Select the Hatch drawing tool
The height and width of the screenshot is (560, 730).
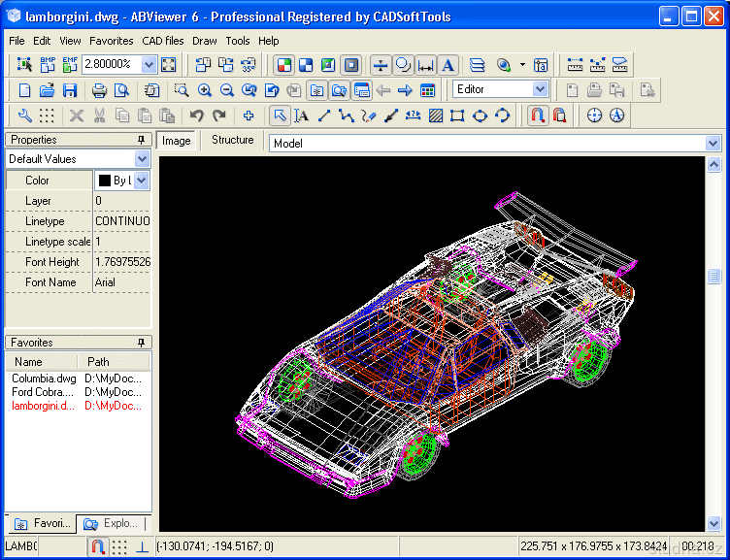click(435, 115)
